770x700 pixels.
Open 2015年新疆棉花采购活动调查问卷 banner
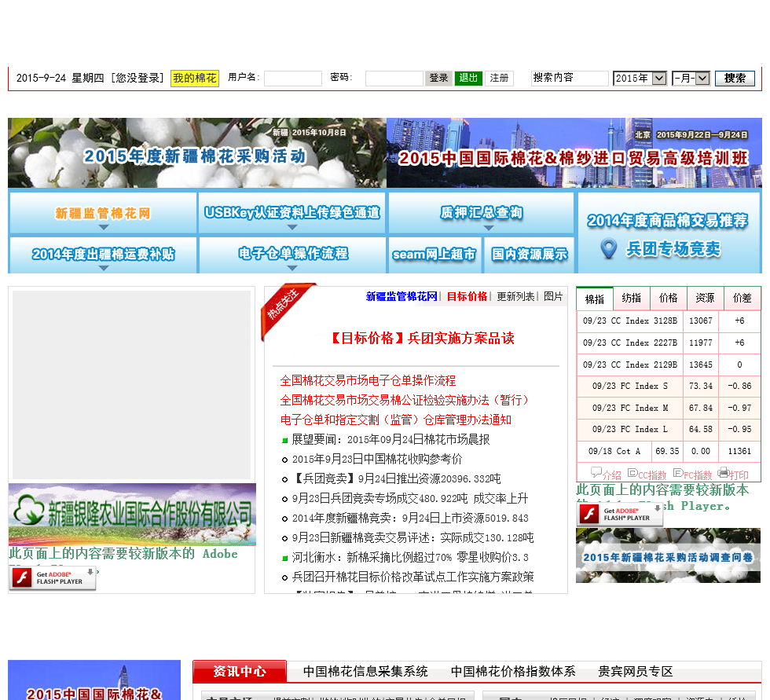tap(668, 555)
